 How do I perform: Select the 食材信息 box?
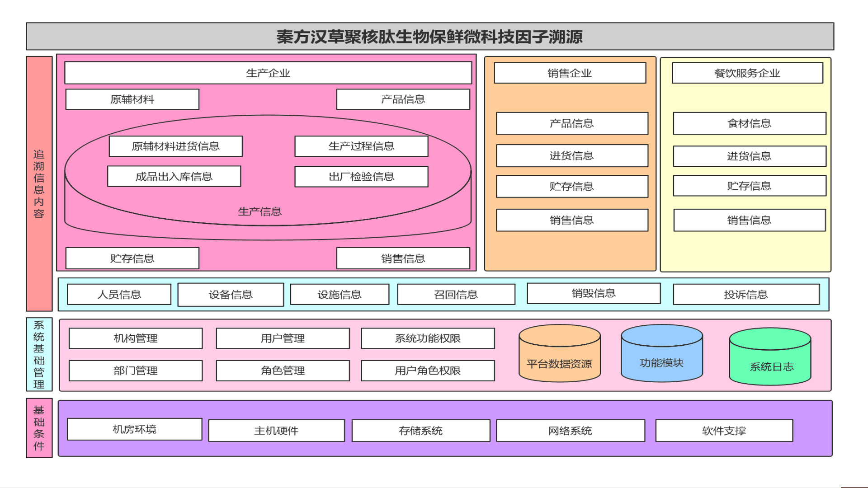[750, 123]
